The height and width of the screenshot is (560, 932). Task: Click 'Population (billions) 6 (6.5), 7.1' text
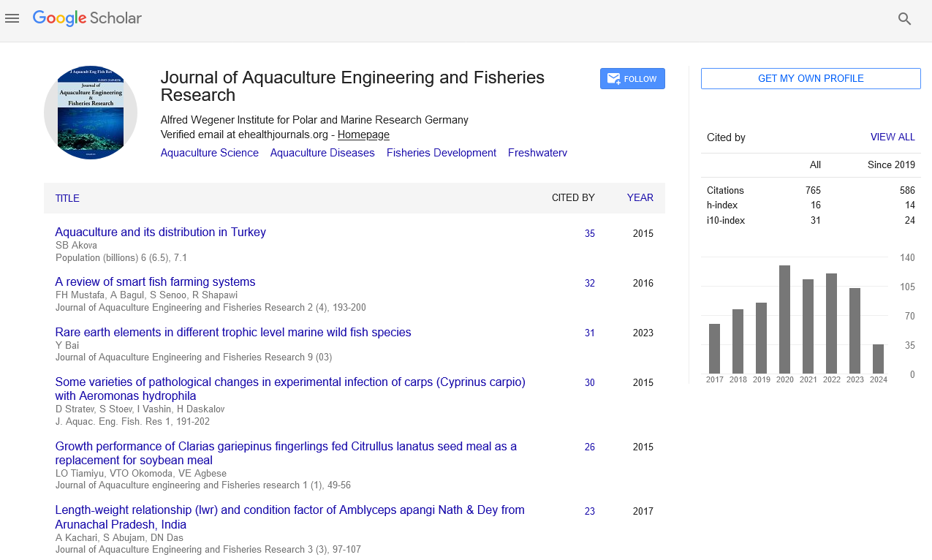point(121,257)
